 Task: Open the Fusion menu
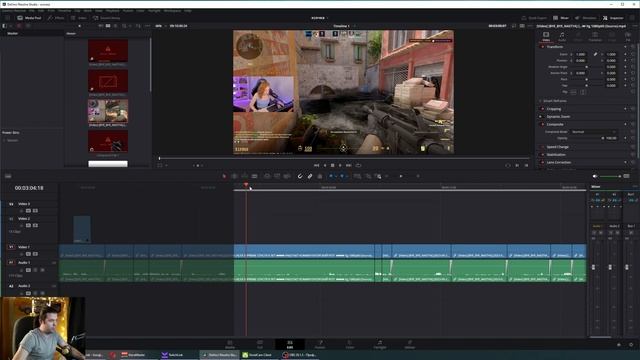[128, 11]
